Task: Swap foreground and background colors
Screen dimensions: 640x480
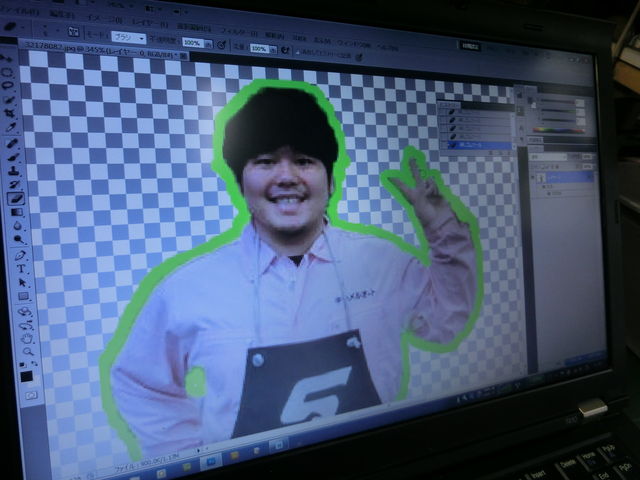Action: pos(34,363)
